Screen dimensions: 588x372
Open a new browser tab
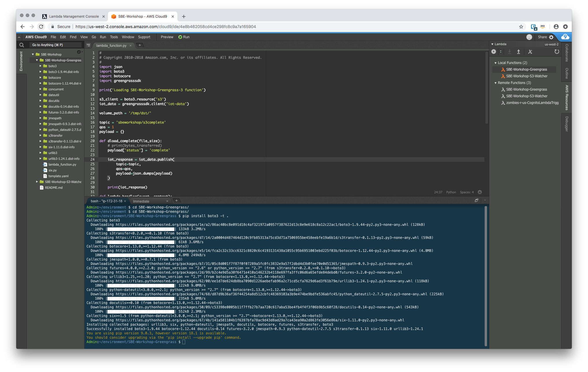[x=183, y=17]
